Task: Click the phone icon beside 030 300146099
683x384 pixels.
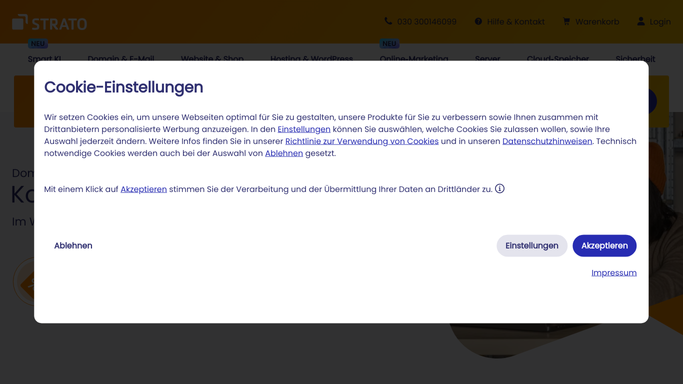Action: point(388,21)
